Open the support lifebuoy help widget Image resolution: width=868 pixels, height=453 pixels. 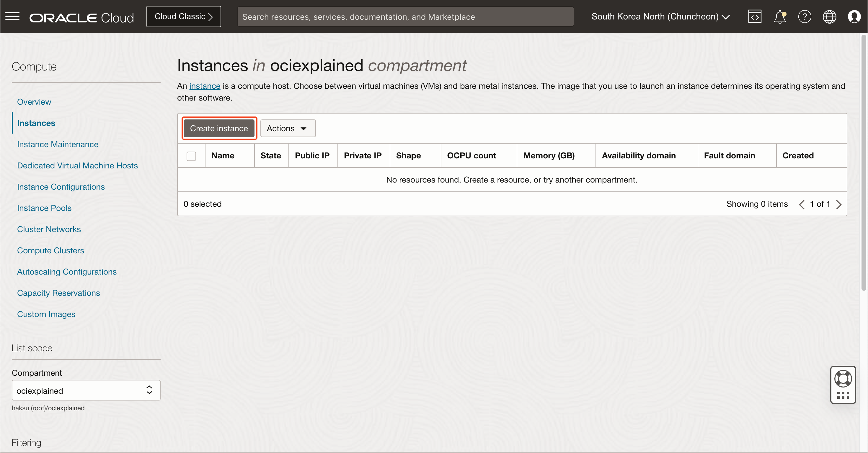pos(843,384)
